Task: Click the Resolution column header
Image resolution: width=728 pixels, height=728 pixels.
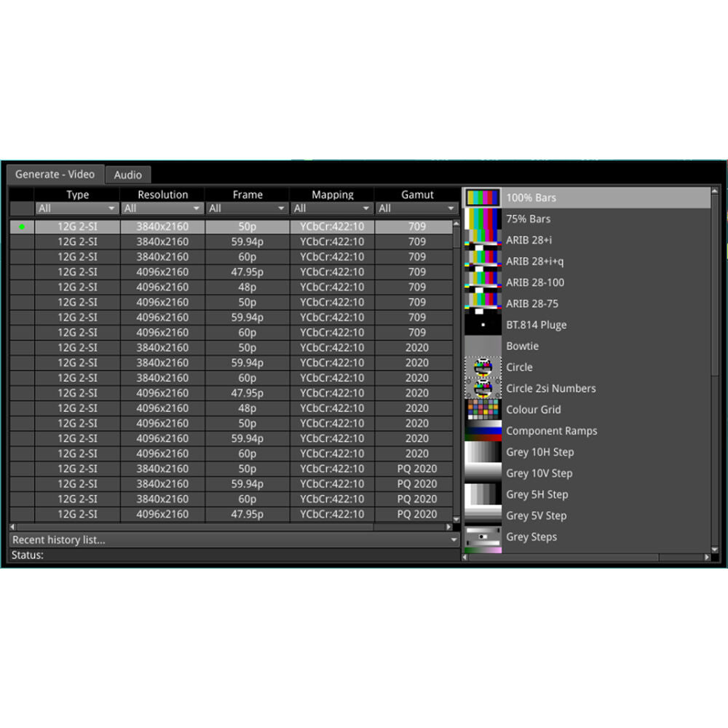Action: 162,194
